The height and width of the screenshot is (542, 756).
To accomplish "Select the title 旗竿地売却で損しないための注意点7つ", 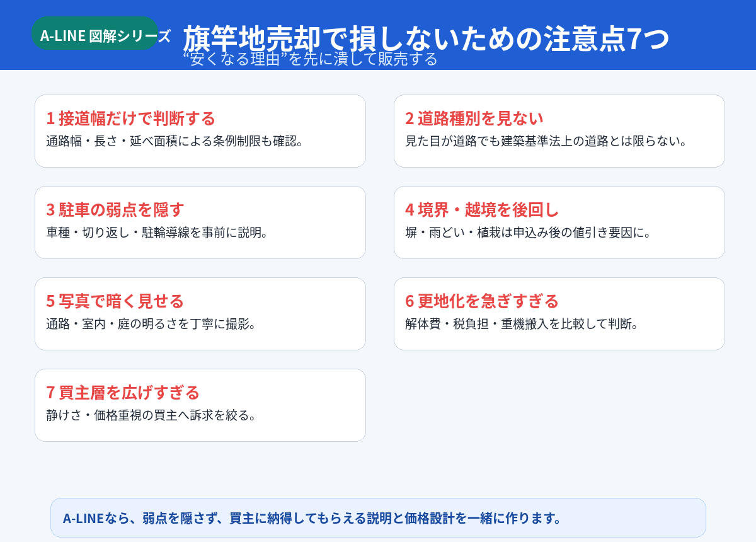I will 426,39.
